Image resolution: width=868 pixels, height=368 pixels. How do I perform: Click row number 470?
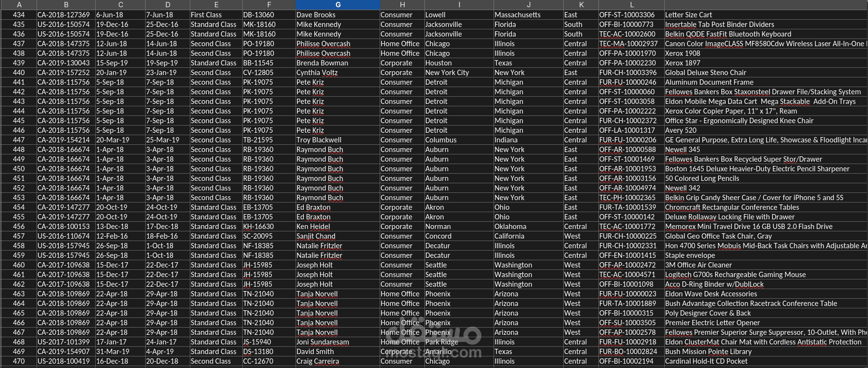pos(19,361)
